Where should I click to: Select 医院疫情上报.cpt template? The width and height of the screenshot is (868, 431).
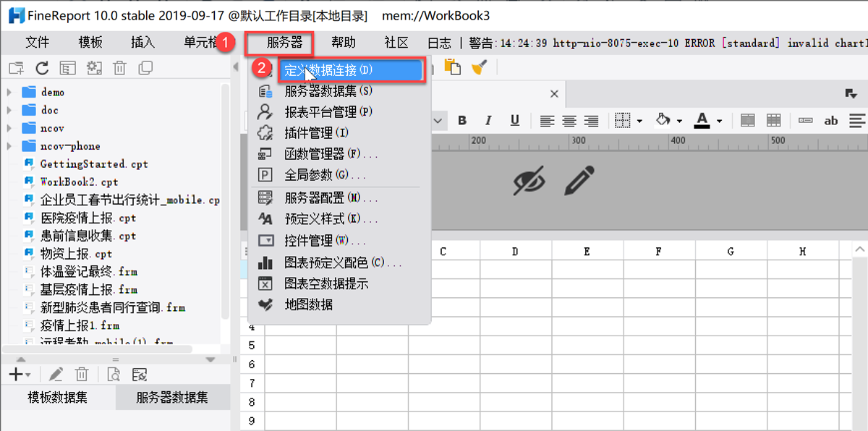(x=88, y=218)
